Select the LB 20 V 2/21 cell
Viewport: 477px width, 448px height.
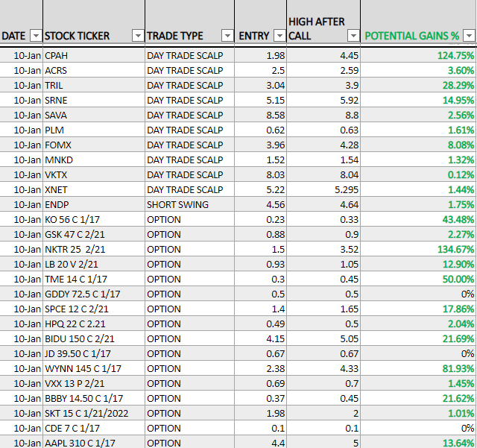pyautogui.click(x=94, y=264)
